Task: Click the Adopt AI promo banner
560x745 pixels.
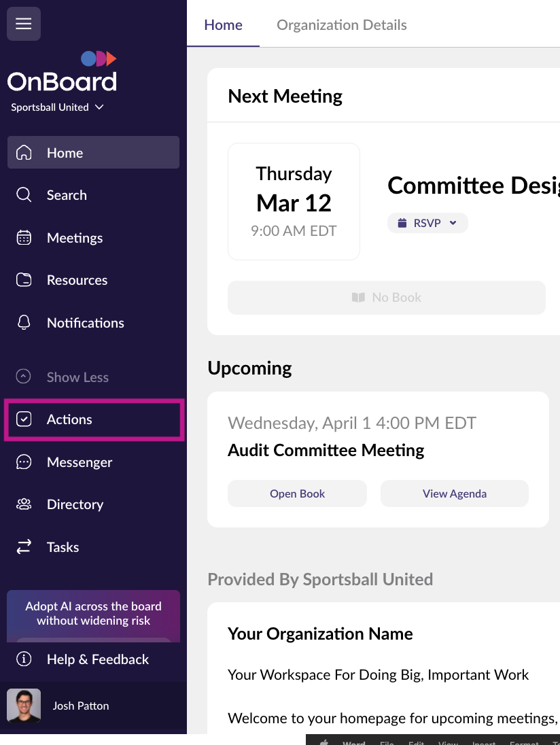Action: point(93,614)
